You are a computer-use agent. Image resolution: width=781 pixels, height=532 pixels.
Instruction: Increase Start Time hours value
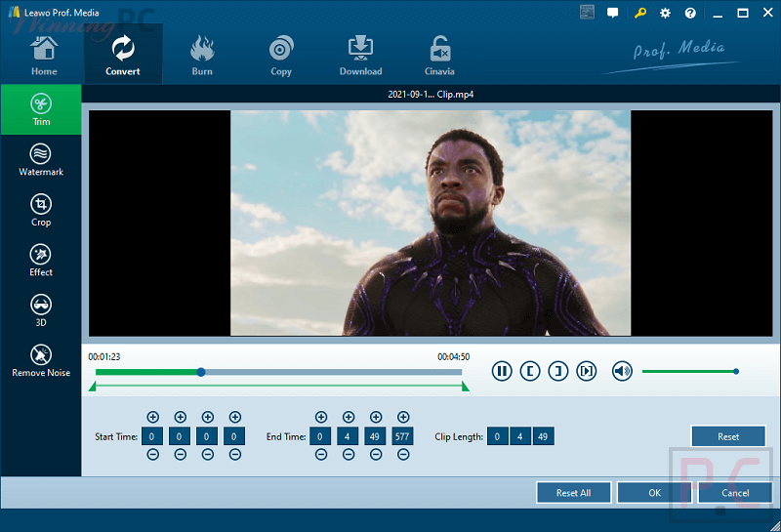pyautogui.click(x=153, y=417)
